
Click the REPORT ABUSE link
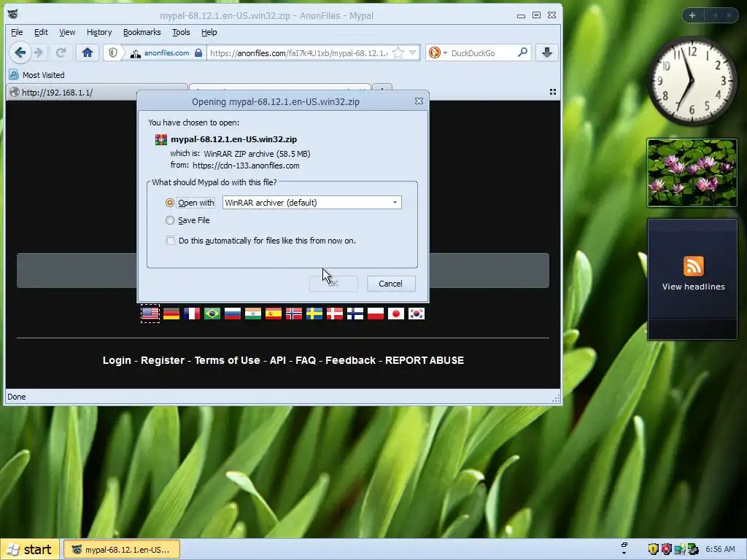tap(425, 360)
